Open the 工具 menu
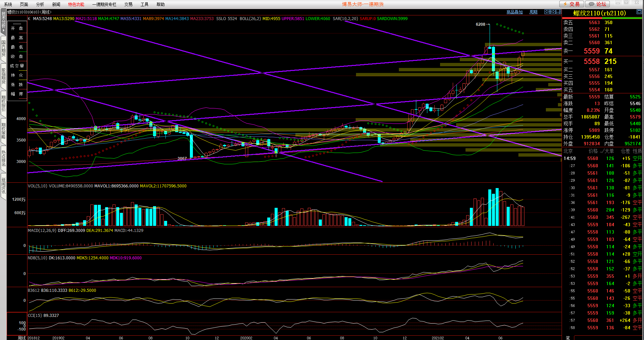Screen dimensions: 644x340 [144, 4]
